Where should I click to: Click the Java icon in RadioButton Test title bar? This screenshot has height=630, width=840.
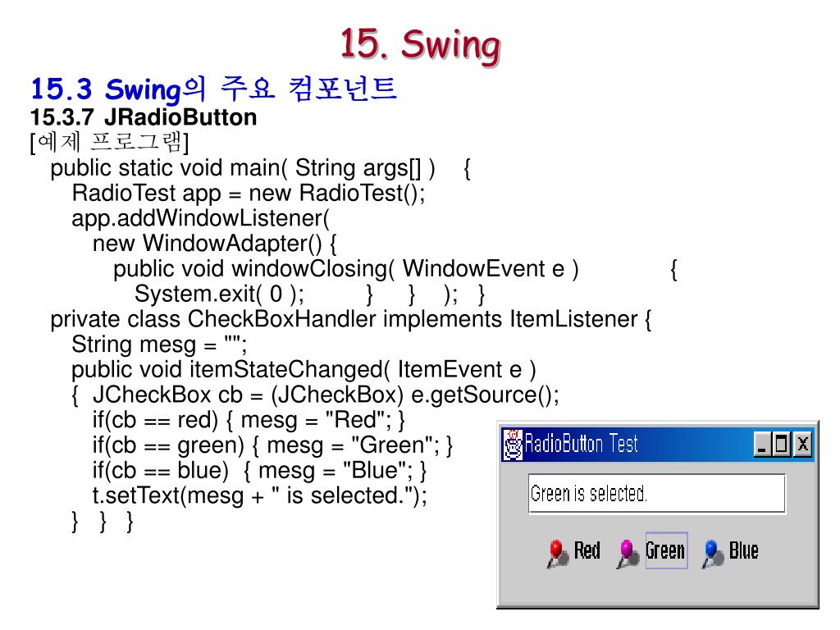(513, 444)
